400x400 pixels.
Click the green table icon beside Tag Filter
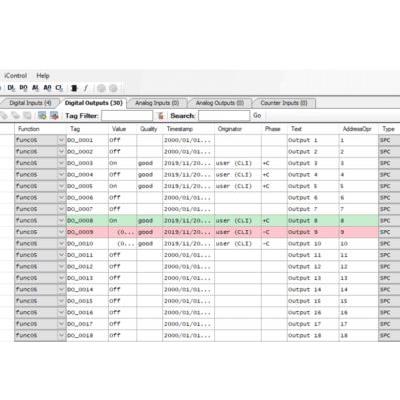pos(42,116)
